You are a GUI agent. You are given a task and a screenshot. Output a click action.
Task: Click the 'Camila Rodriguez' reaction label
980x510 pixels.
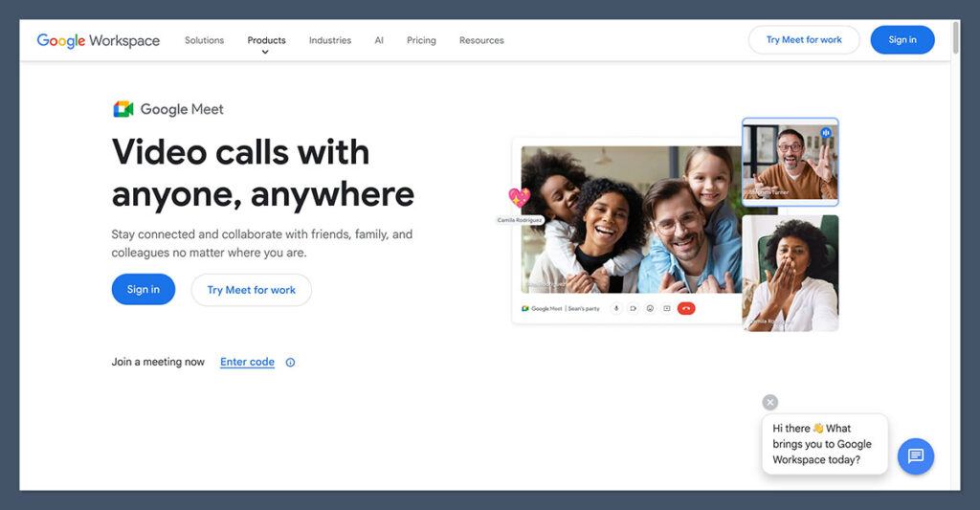click(520, 220)
